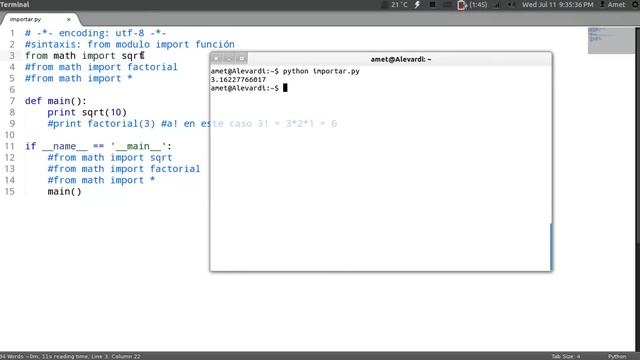
Task: Minimize the terminal window
Action: point(229,59)
